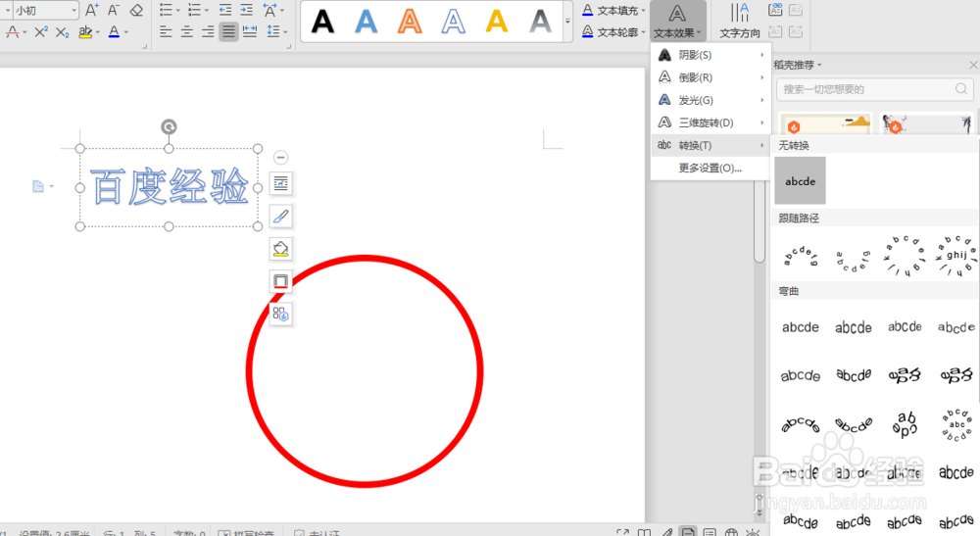Open 更多设置(O)... from the menu
Image resolution: width=980 pixels, height=536 pixels.
click(x=710, y=168)
